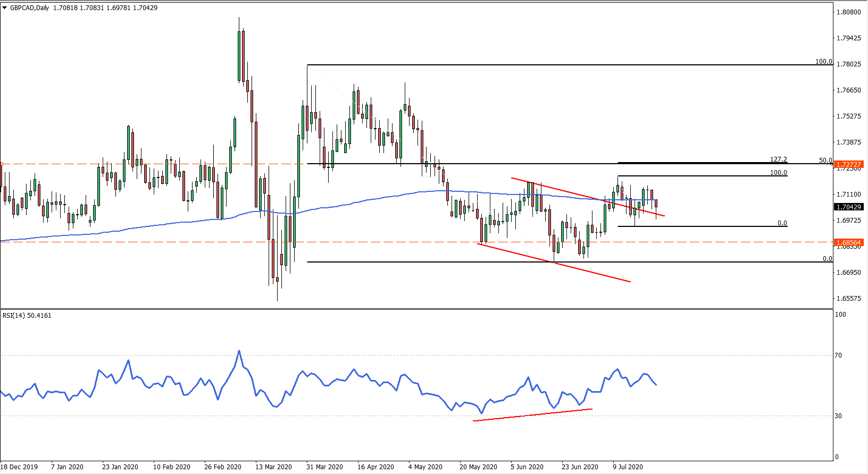868x474 pixels.
Task: Click the 16 Apr 2020 date label
Action: 375,467
